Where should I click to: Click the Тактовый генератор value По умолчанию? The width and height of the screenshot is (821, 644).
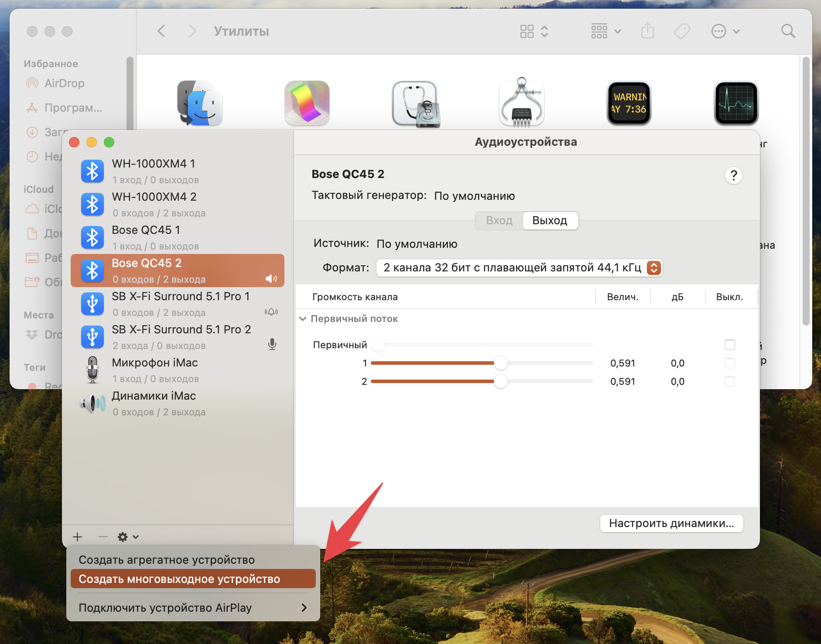tap(475, 196)
